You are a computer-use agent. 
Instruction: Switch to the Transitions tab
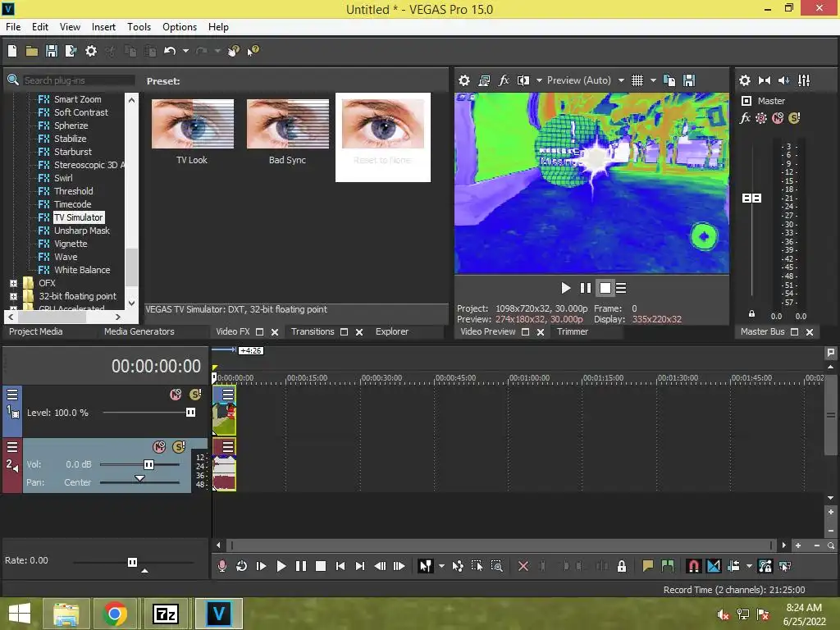[x=313, y=331]
